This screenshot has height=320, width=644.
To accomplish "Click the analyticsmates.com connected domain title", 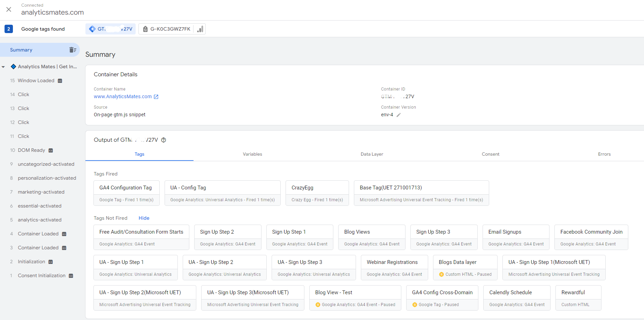I will (53, 12).
